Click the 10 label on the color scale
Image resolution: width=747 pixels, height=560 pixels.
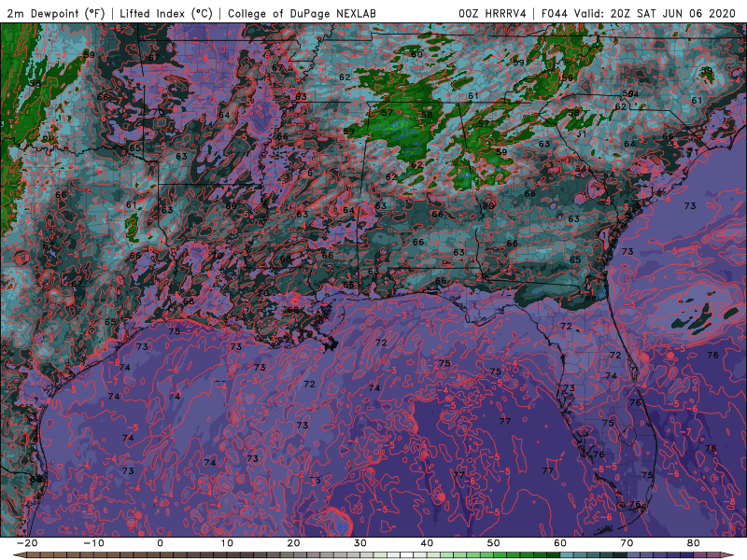click(227, 543)
